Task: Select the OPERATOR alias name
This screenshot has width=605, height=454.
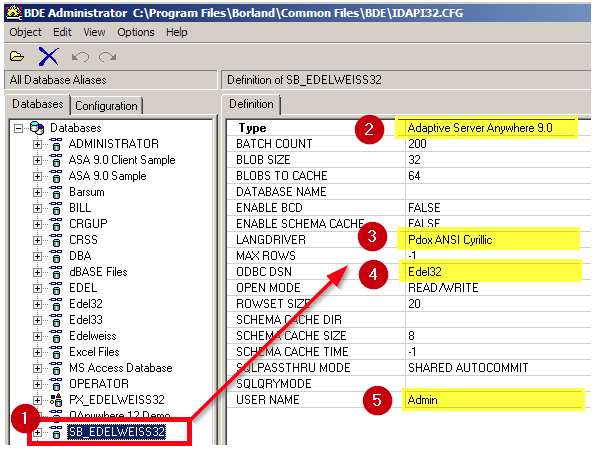Action: (x=99, y=384)
